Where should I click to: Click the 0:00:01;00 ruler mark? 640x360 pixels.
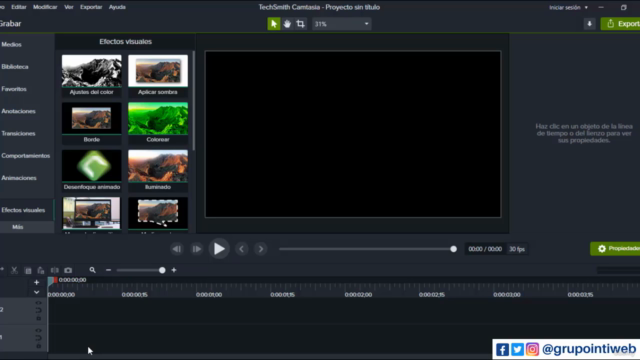209,295
